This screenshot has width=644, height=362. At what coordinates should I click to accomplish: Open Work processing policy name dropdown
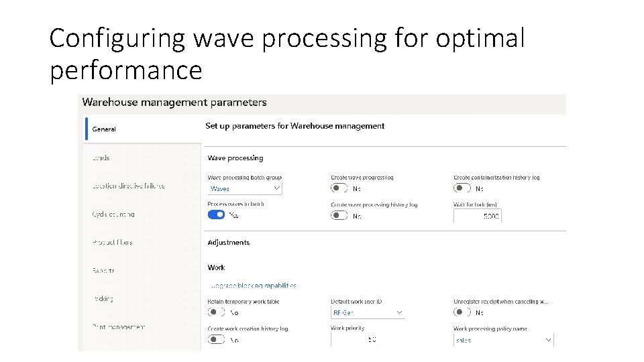[x=503, y=340]
